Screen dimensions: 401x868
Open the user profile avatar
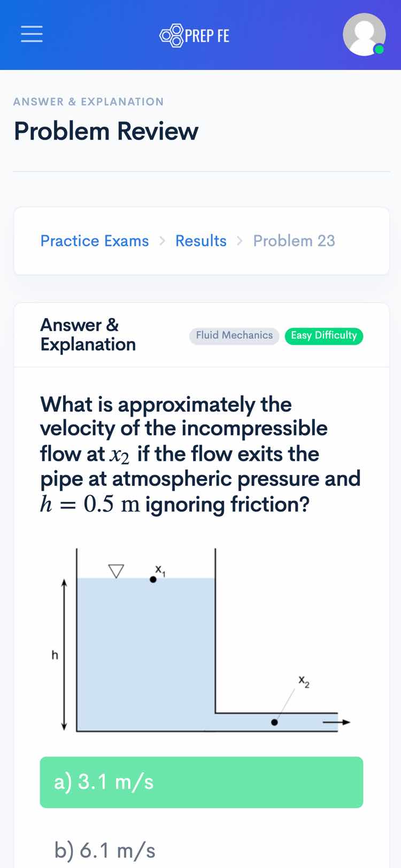click(x=364, y=34)
